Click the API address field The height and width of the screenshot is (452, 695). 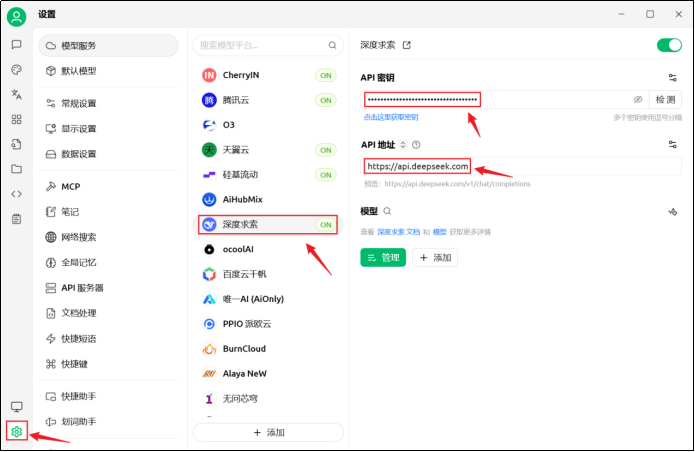click(521, 166)
